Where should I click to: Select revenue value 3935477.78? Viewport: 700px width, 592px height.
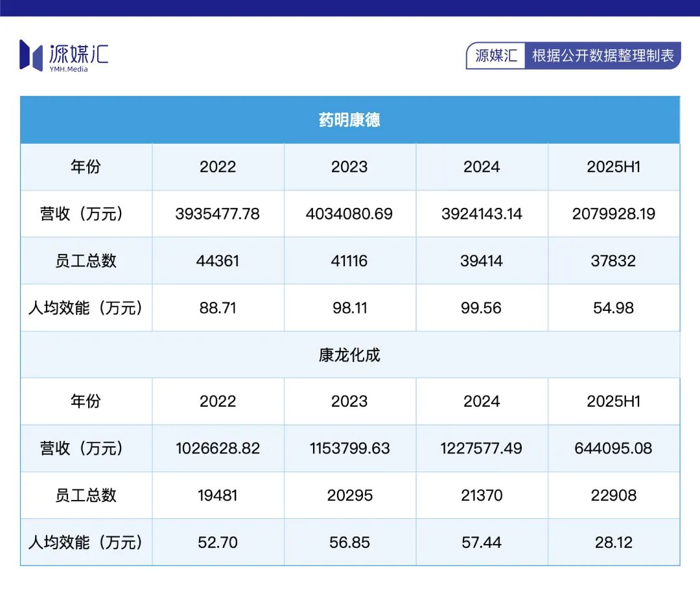[217, 214]
